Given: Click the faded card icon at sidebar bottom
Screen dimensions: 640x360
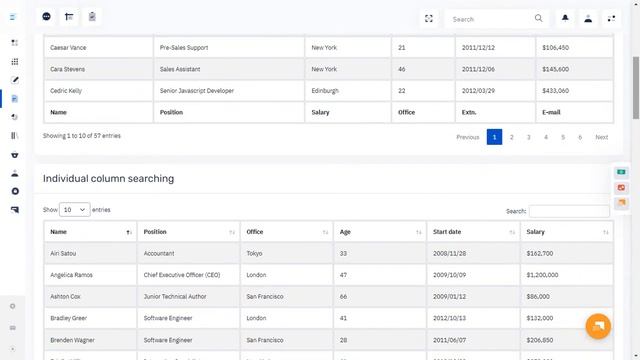Looking at the screenshot, I should click(x=13, y=328).
